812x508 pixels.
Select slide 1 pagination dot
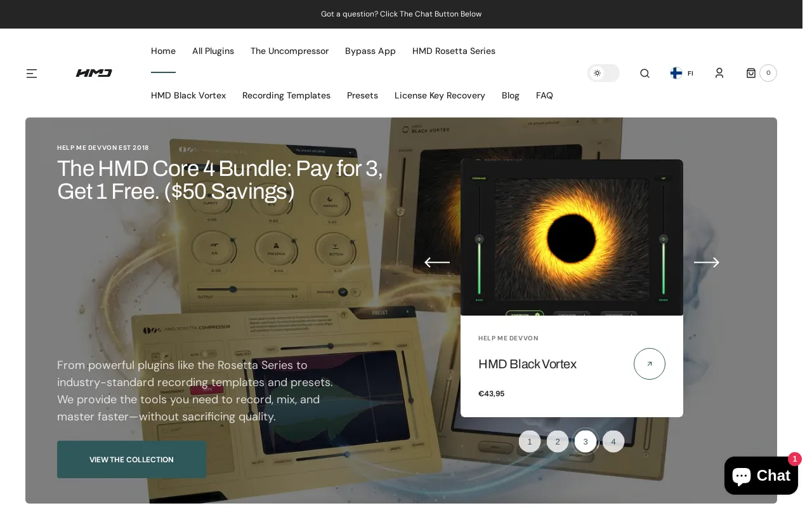click(530, 442)
